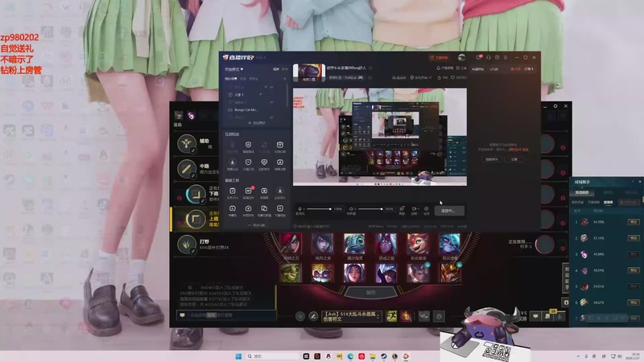The height and width of the screenshot is (362, 644).
Task: Open the gift box interactive tool icon
Action: 279,145
